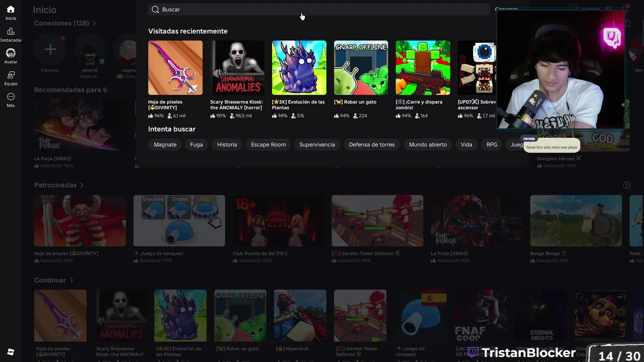Open La Forja [XMAS] in Patrocinadas
644x362 pixels.
click(476, 221)
